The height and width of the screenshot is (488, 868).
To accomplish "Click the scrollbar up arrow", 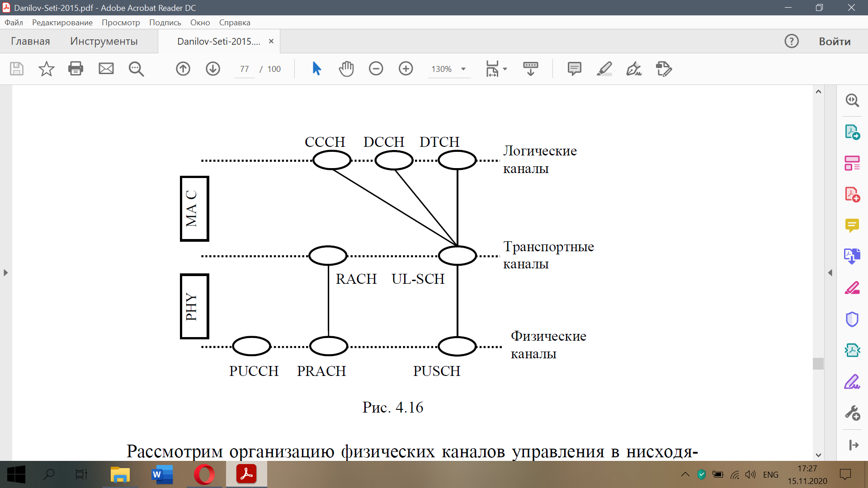I will [818, 92].
